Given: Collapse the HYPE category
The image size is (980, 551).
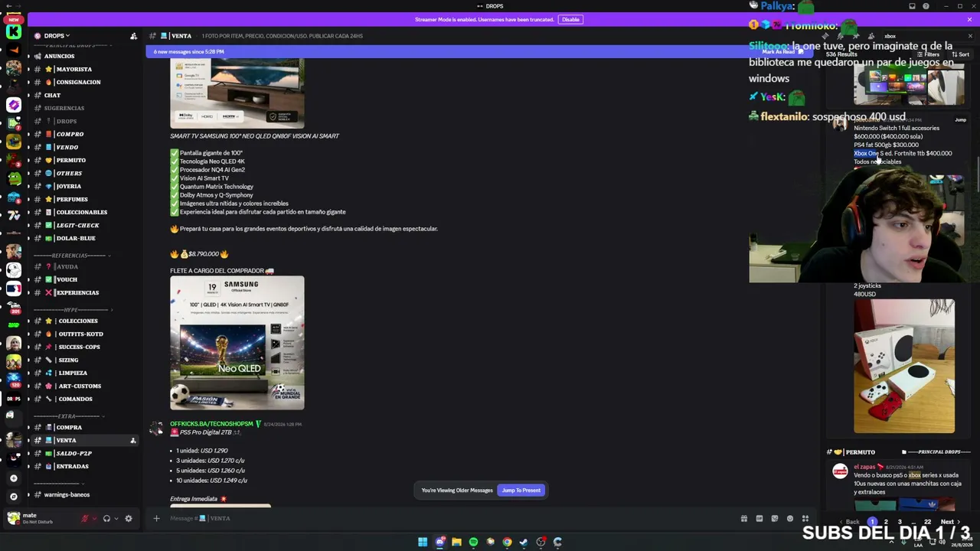Looking at the screenshot, I should point(73,309).
